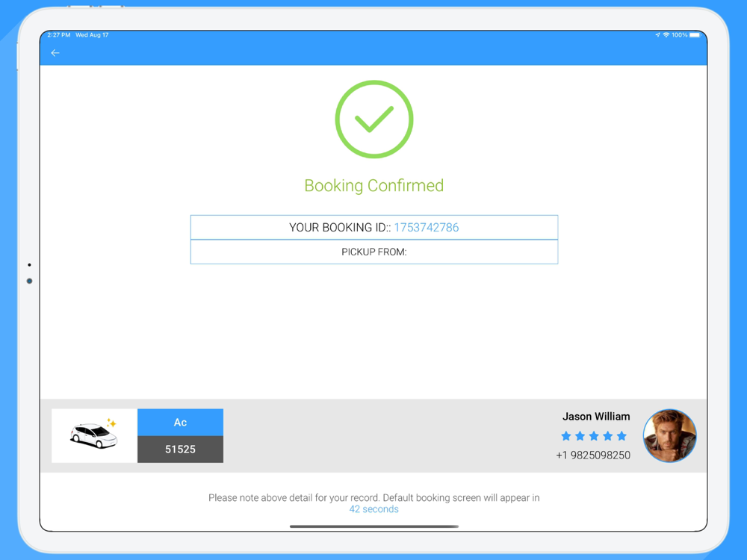The width and height of the screenshot is (747, 560).
Task: Click the 100% battery percentage text
Action: coord(679,35)
